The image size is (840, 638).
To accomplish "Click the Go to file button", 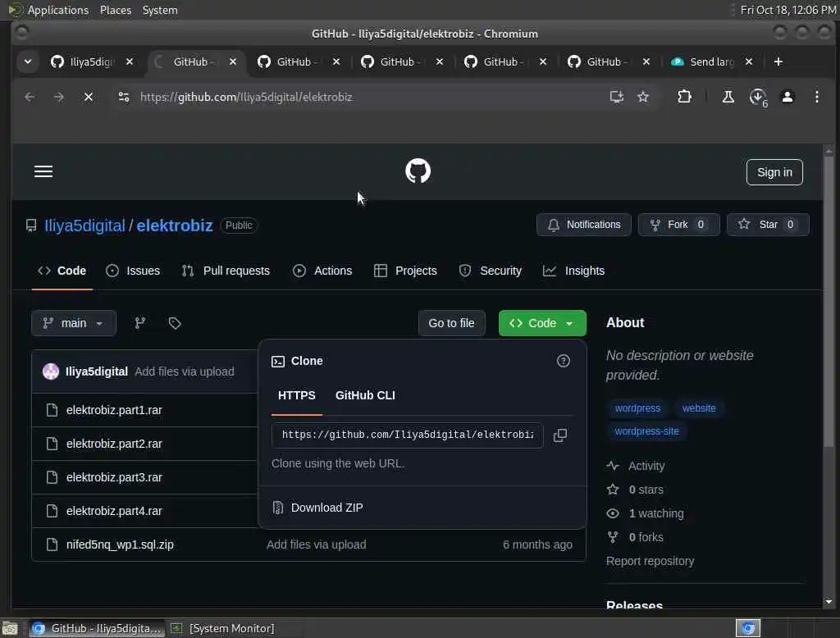I will coord(451,323).
